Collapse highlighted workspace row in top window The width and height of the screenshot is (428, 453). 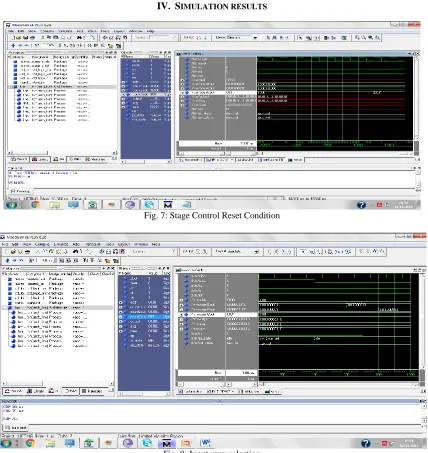[x=11, y=87]
